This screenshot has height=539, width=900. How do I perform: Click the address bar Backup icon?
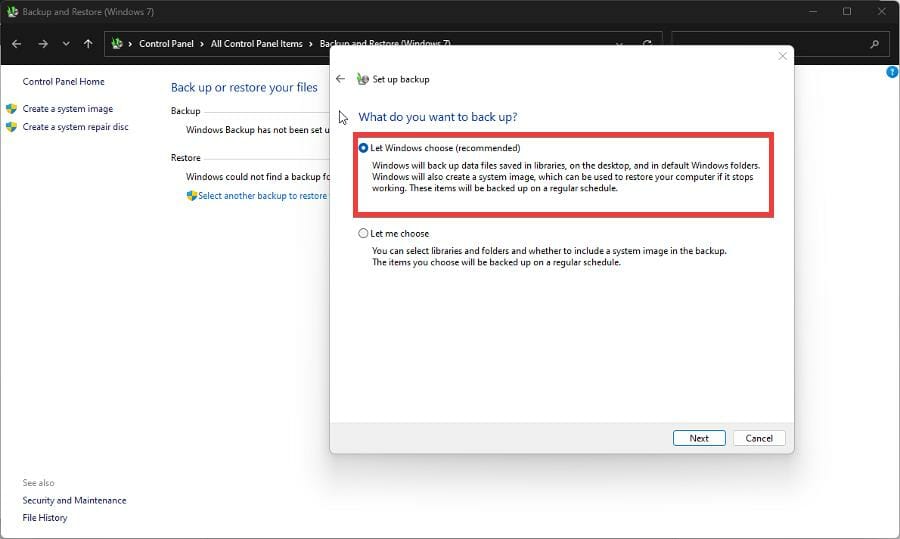[x=117, y=44]
